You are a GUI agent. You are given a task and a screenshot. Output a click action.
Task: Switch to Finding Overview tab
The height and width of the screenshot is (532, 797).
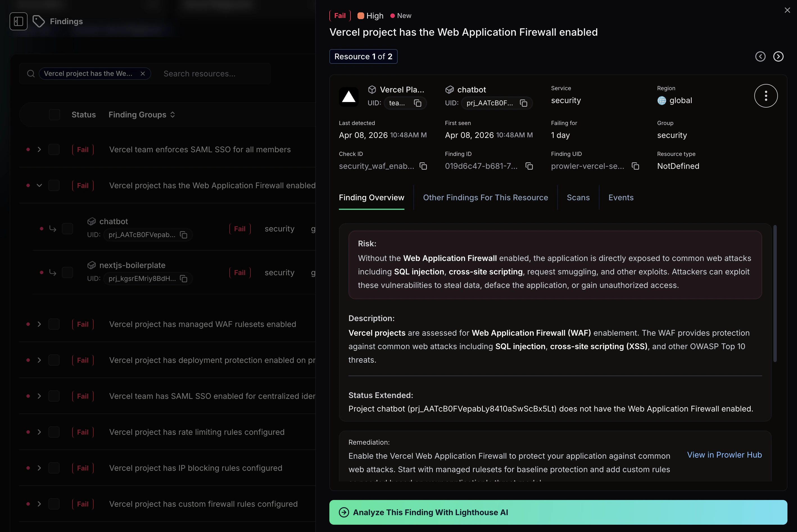(x=372, y=198)
